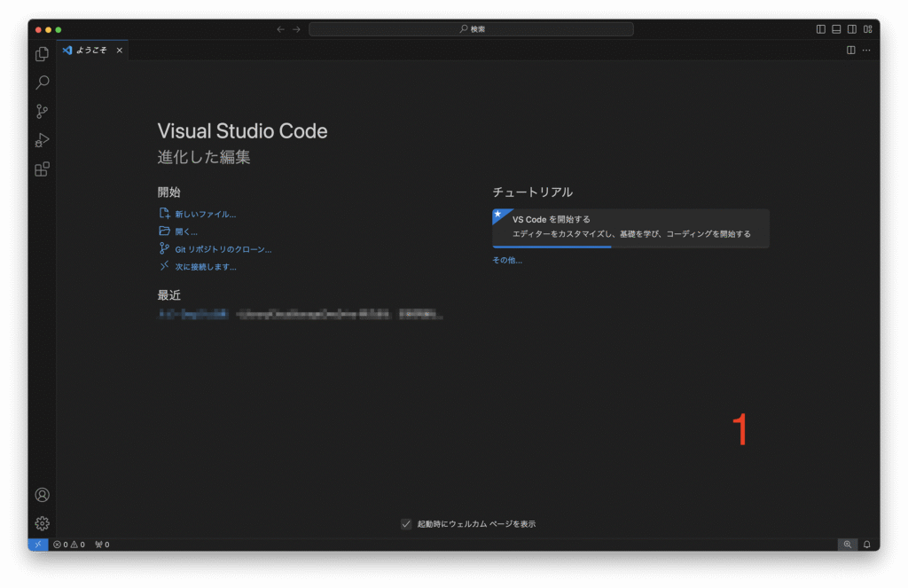Click the new file icon beside 新しいファイル
This screenshot has height=588, width=908.
(x=164, y=213)
